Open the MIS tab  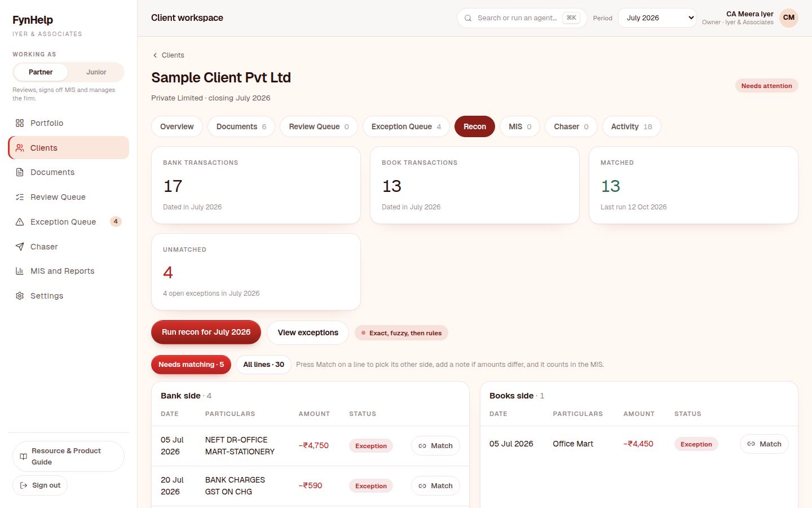520,126
